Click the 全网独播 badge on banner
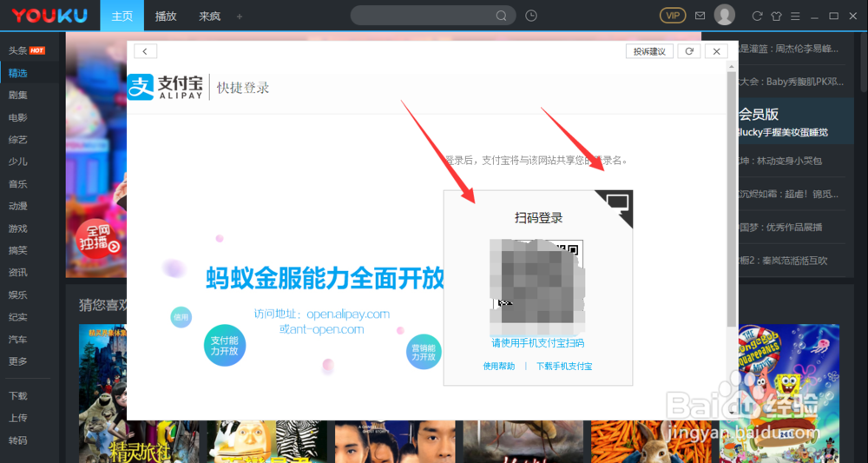 97,241
